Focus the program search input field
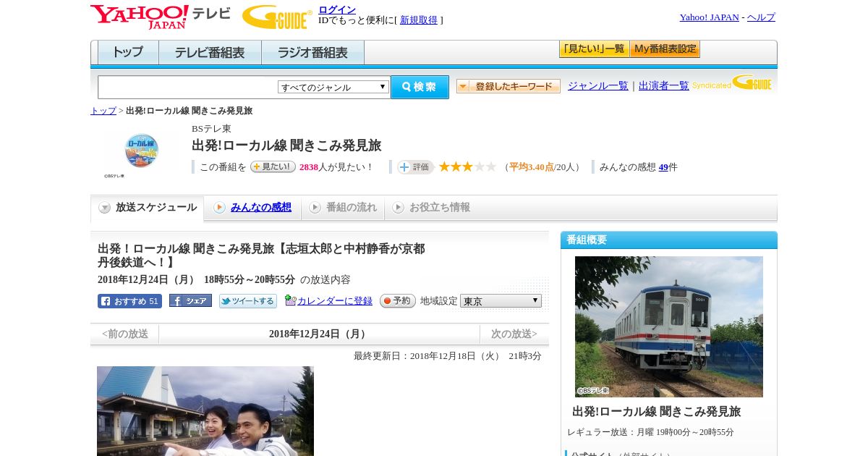Image resolution: width=868 pixels, height=456 pixels. coord(188,87)
